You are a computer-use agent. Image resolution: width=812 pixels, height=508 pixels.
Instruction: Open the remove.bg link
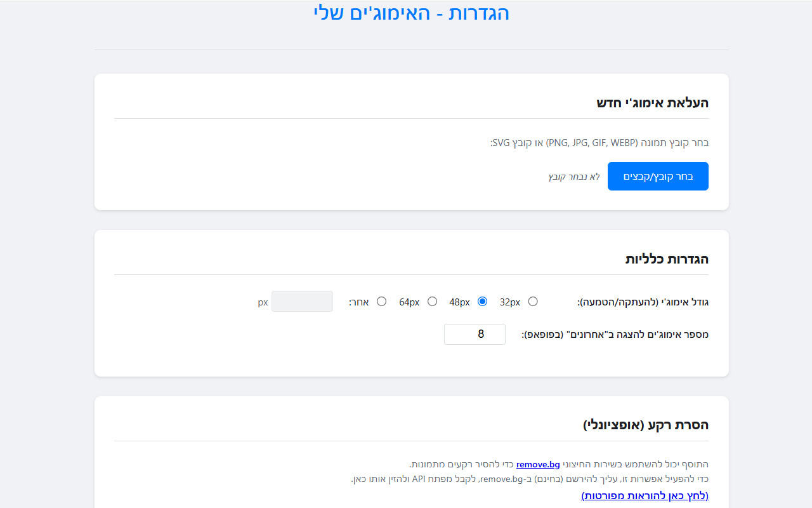[x=538, y=464]
